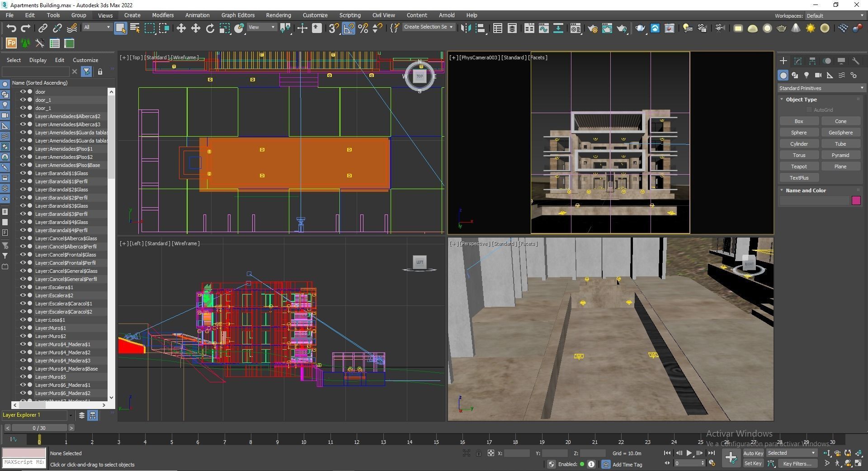Viewport: 868px width, 471px height.
Task: Select the Cameras category icon
Action: [x=818, y=75]
